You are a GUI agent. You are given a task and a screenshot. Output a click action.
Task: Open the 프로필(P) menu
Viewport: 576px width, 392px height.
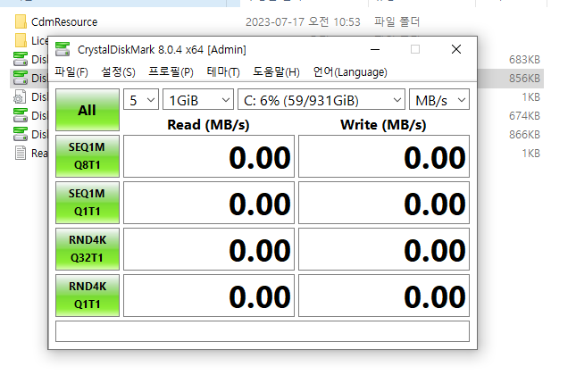171,71
